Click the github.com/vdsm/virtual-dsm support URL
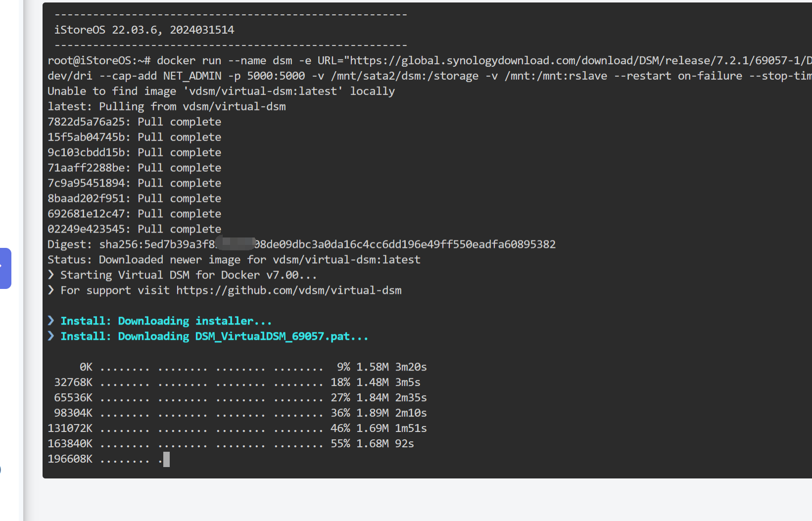Screen dimensions: 812x521 (x=289, y=290)
